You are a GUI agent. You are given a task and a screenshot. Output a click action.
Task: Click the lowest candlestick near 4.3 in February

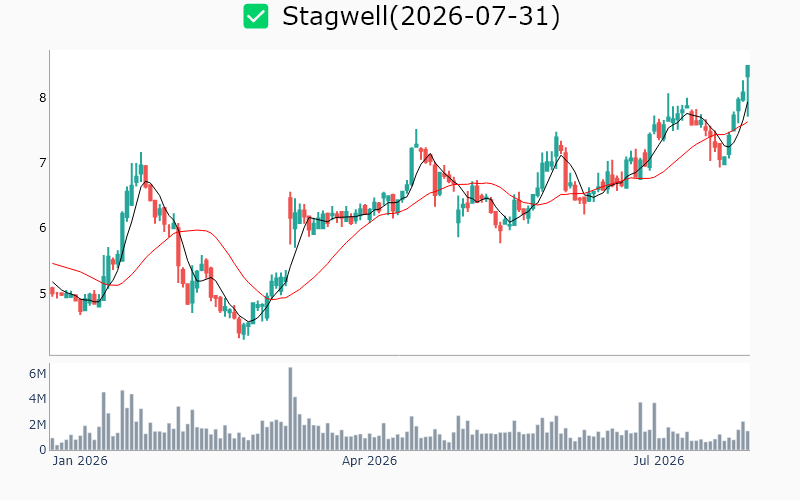243,329
